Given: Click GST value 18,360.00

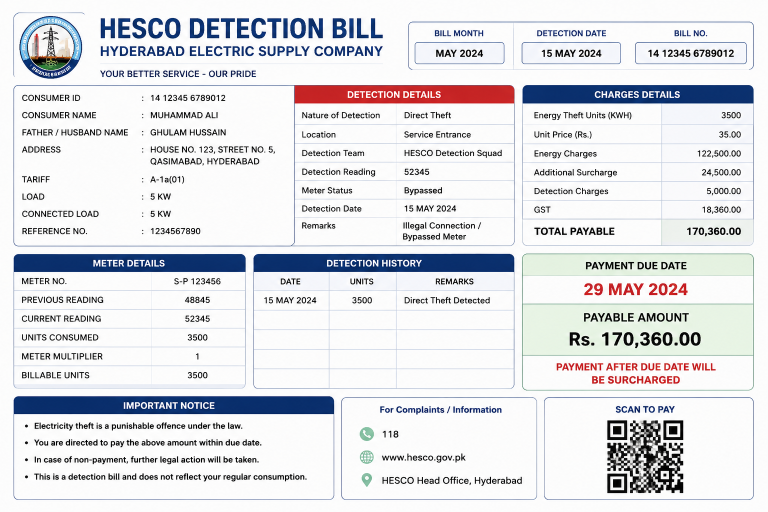Looking at the screenshot, I should pos(721,210).
